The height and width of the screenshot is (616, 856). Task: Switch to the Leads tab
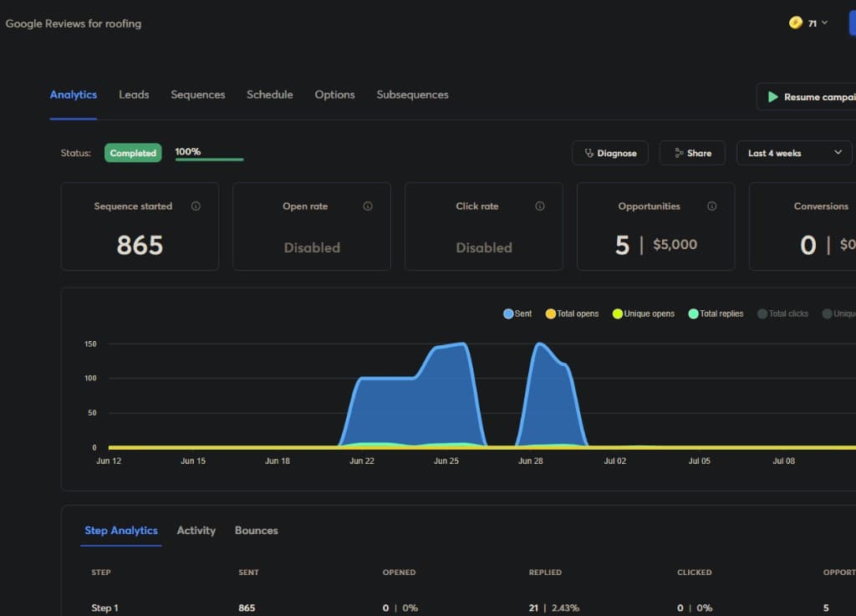pos(134,95)
